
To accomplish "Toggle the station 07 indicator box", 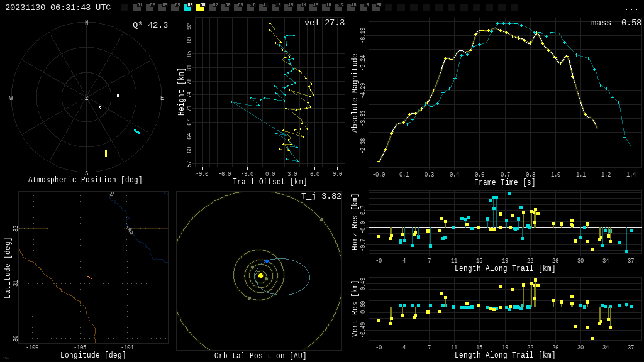I will pos(213,8).
